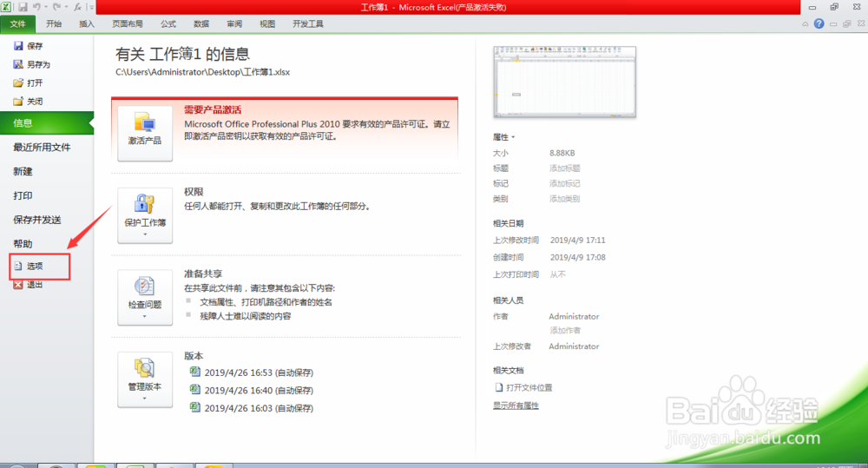Click the created time 2019/4/9 17:08 value
Image resolution: width=868 pixels, height=468 pixels.
tap(578, 258)
